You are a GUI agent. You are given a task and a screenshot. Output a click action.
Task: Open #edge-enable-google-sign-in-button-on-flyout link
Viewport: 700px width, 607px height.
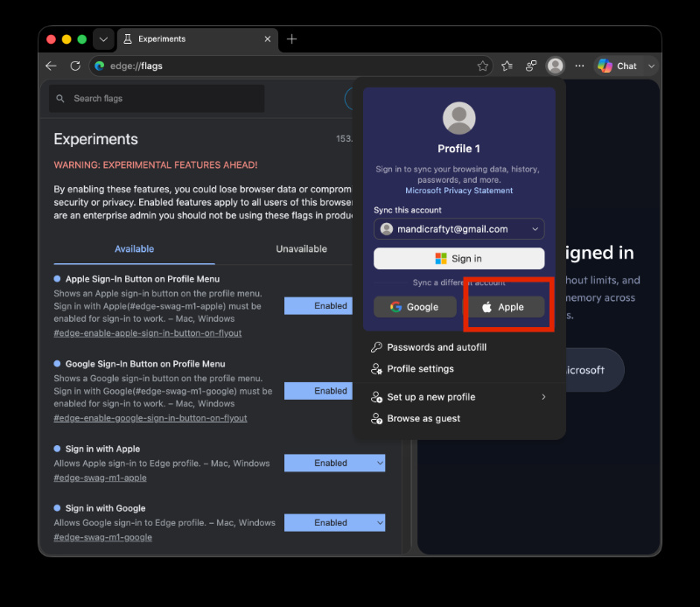[150, 418]
